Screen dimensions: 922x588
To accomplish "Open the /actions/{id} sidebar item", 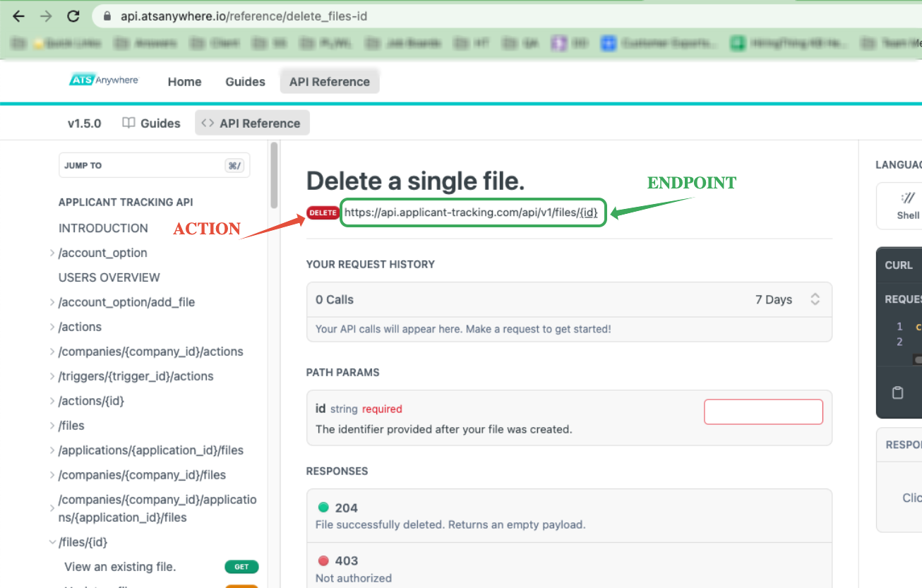I will coord(91,401).
